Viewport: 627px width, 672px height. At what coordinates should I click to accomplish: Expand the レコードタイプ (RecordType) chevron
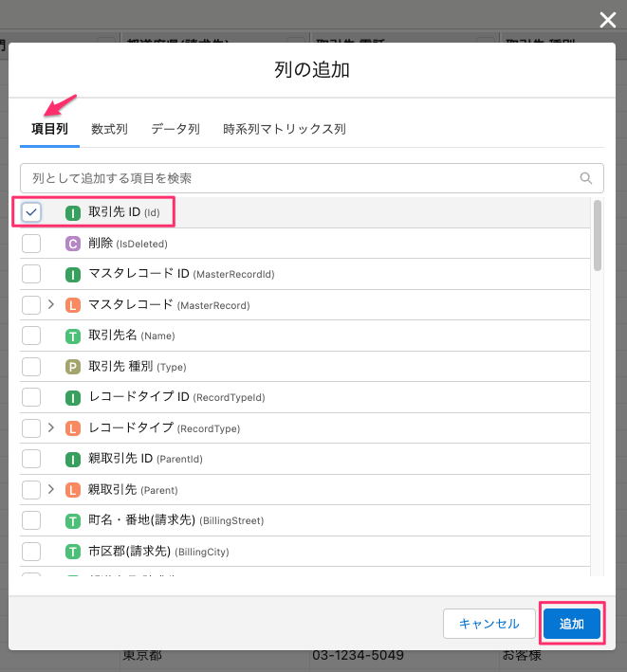point(51,427)
